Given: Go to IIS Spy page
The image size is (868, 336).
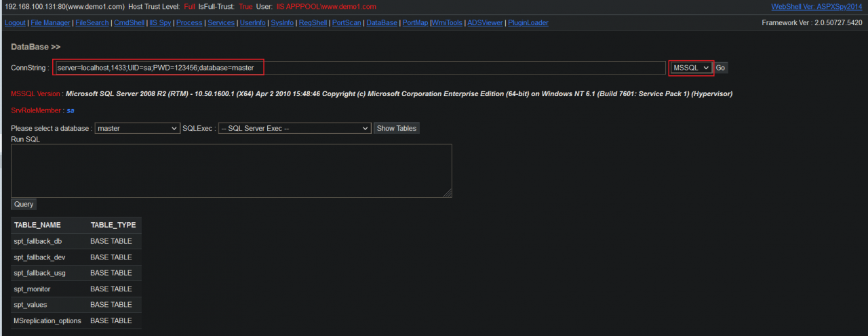Looking at the screenshot, I should click(x=160, y=22).
